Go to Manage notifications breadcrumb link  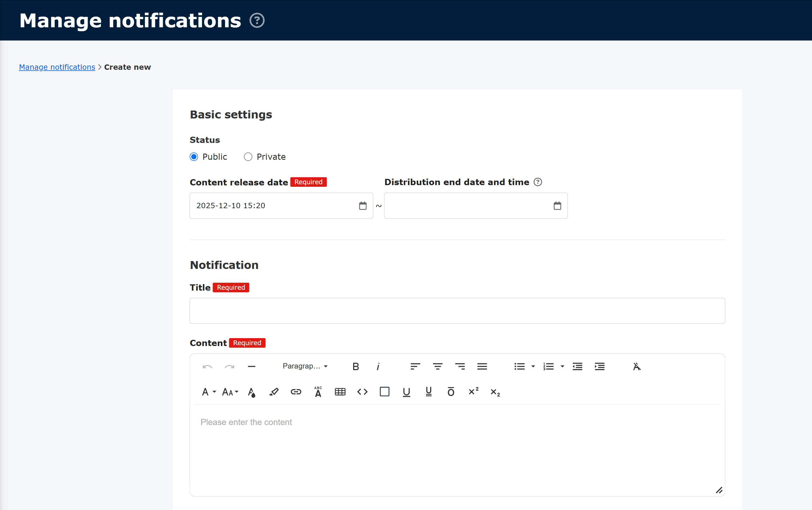point(57,67)
